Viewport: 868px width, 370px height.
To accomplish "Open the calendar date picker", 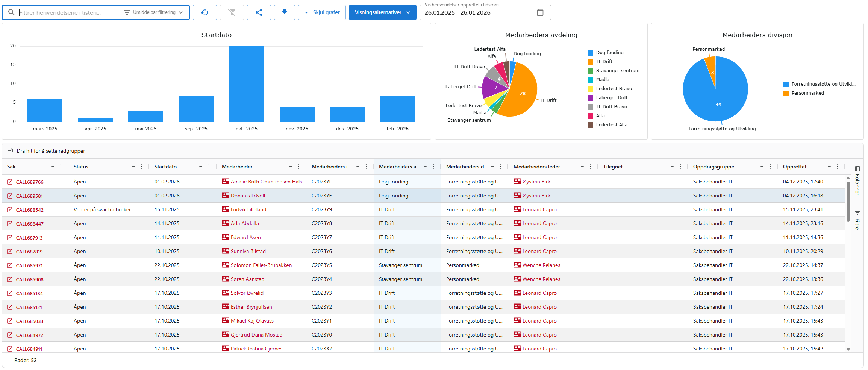I will 540,12.
